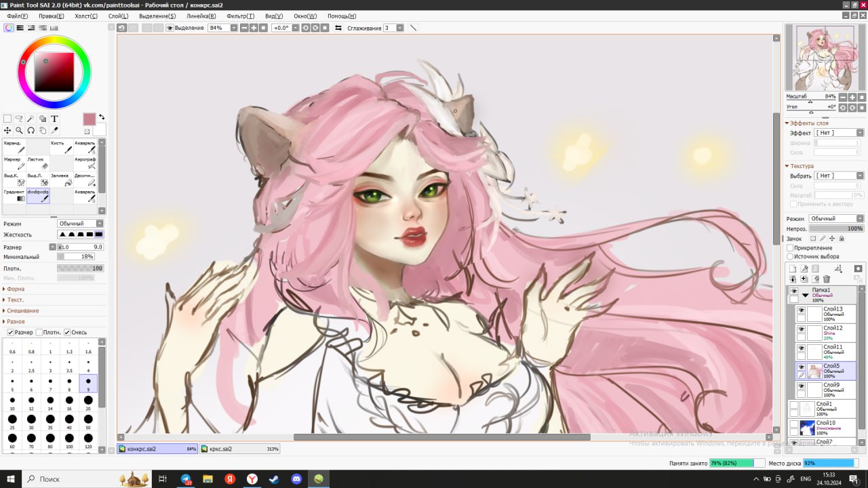Screen dimensions: 868x488
Task: Hide layer Слой13 using its eye icon
Action: click(x=801, y=310)
